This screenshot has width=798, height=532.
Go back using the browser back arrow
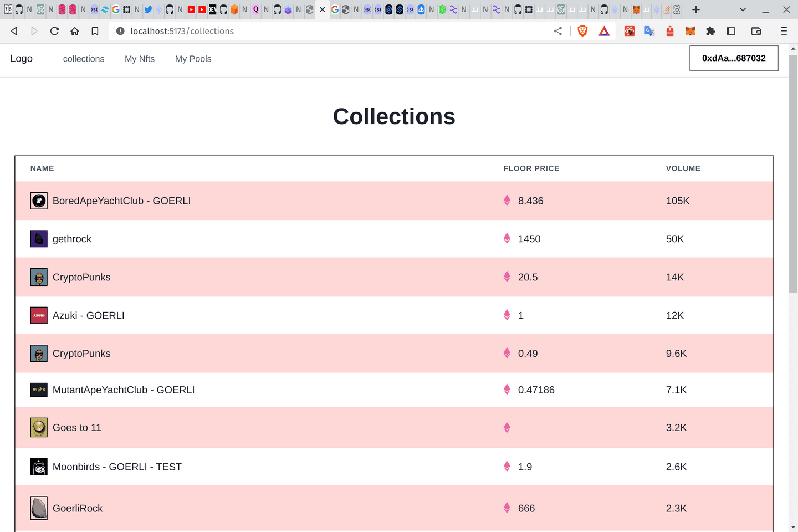click(14, 31)
